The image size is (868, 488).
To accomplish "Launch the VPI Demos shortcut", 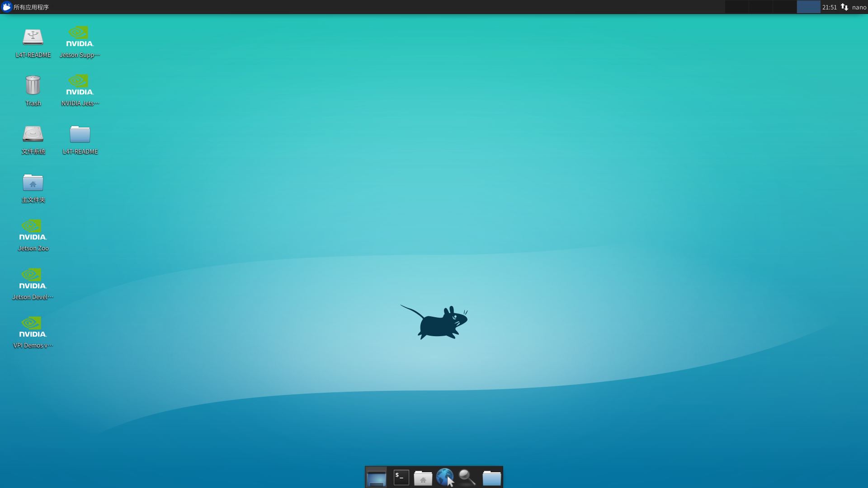I will (33, 328).
